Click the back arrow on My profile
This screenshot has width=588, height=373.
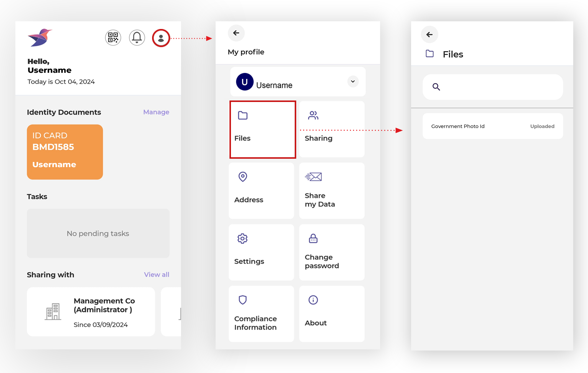[236, 33]
